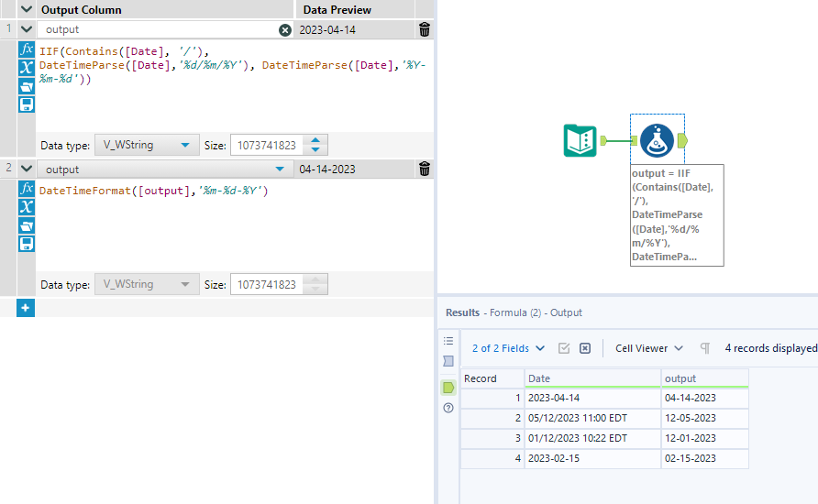This screenshot has height=504, width=818.
Task: Open columns and constants (X) for first expression
Action: 27,67
